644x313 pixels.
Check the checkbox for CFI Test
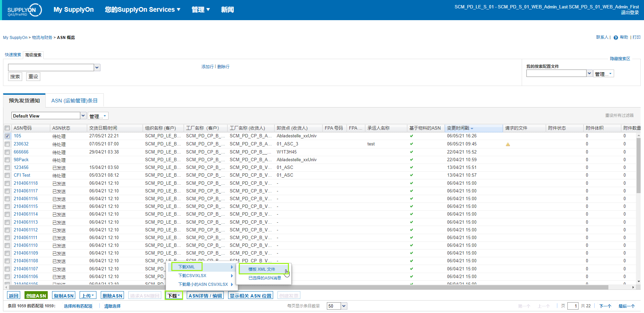click(7, 175)
